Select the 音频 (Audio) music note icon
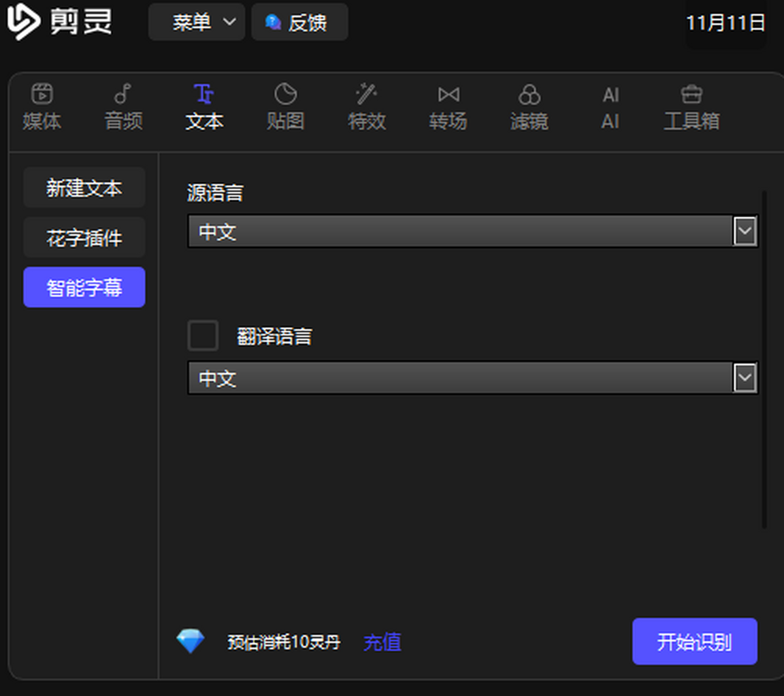The height and width of the screenshot is (696, 784). (x=123, y=95)
